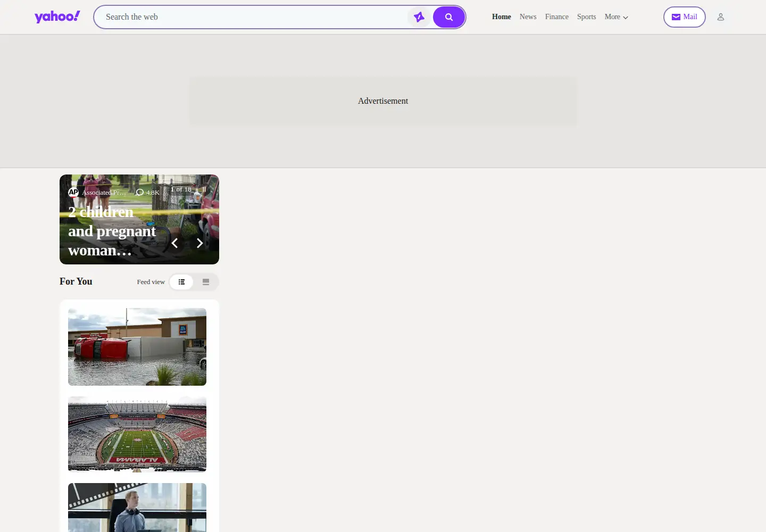Click the AP logo on news carousel
The image size is (766, 532).
tap(73, 193)
